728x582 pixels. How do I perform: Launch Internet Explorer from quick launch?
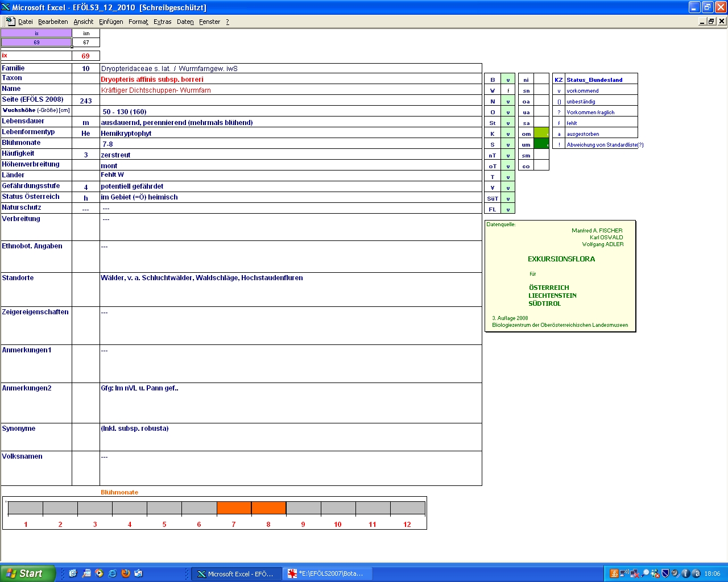tap(113, 573)
